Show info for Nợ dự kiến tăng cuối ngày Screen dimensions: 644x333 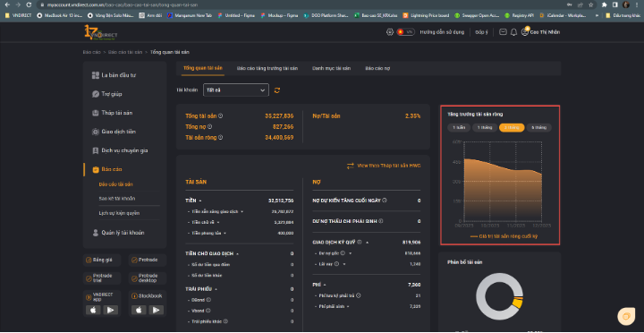pos(384,201)
